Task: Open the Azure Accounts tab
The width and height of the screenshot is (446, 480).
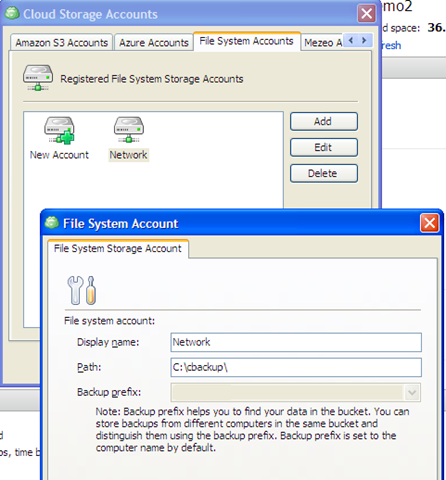Action: (x=154, y=43)
